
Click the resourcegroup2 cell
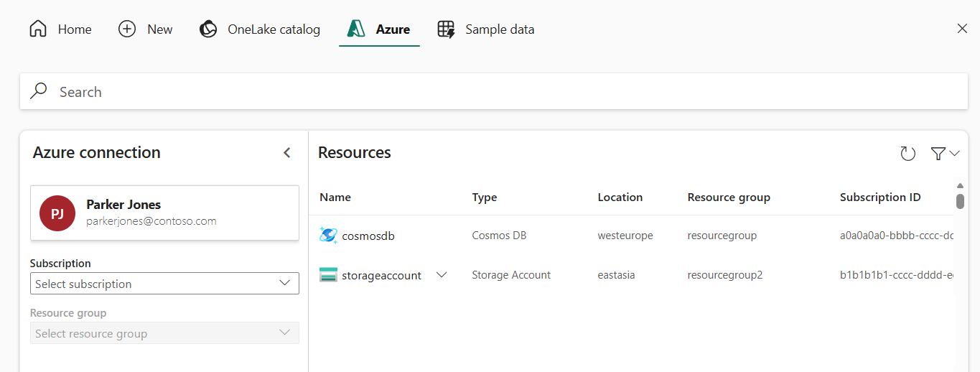click(725, 275)
